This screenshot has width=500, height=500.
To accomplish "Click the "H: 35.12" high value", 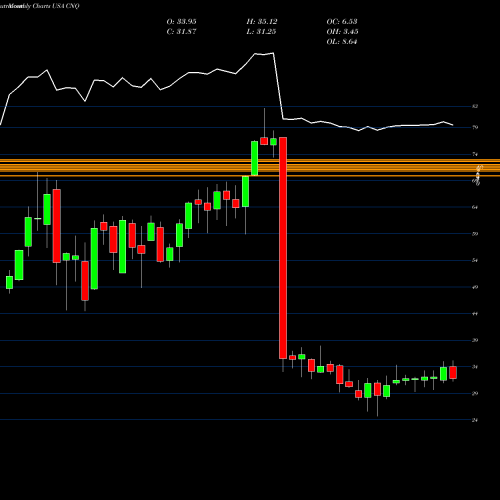I will 262,22.
